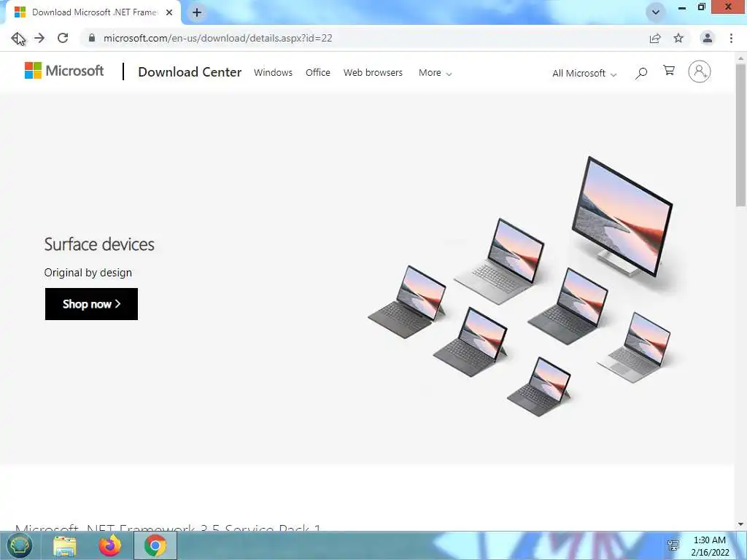This screenshot has height=560, width=747.
Task: Click the padlock site info icon
Action: pyautogui.click(x=92, y=38)
